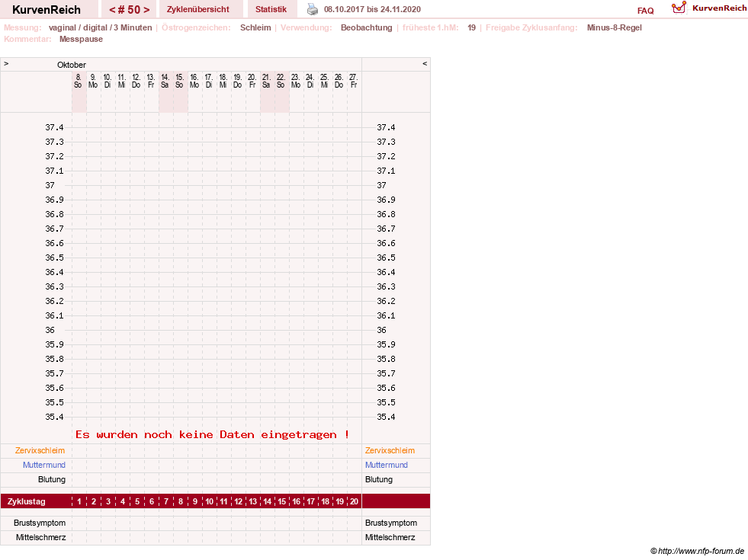Open the Zyklenübersicht tab
The width and height of the screenshot is (748, 560).
pos(198,9)
